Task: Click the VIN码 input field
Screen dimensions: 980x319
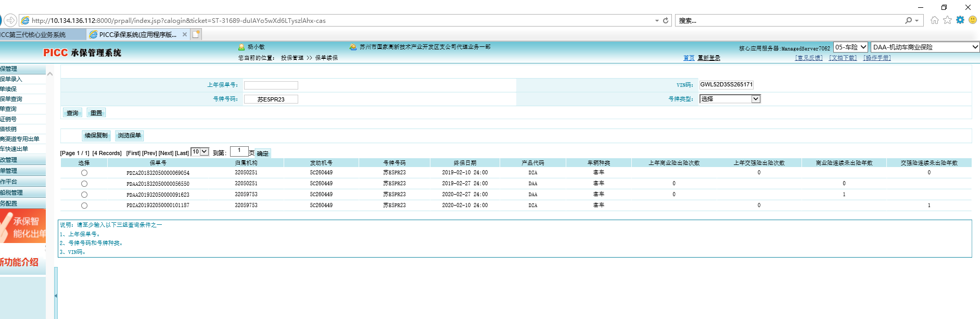Action: [727, 84]
